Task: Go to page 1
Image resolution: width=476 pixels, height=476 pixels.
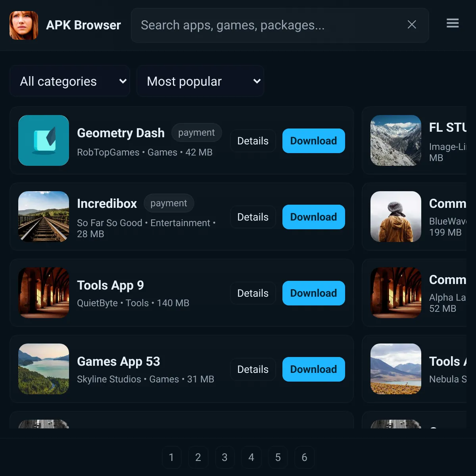Action: click(171, 457)
